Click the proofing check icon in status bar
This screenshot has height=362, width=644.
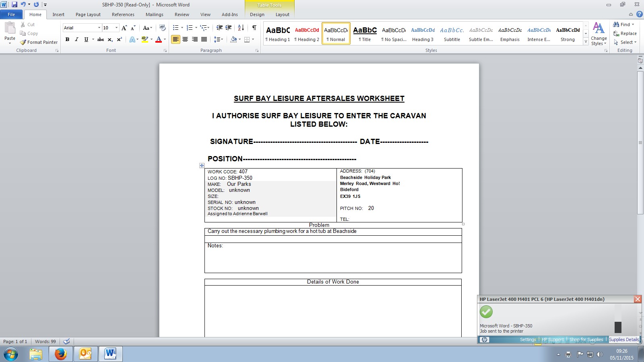coord(67,341)
